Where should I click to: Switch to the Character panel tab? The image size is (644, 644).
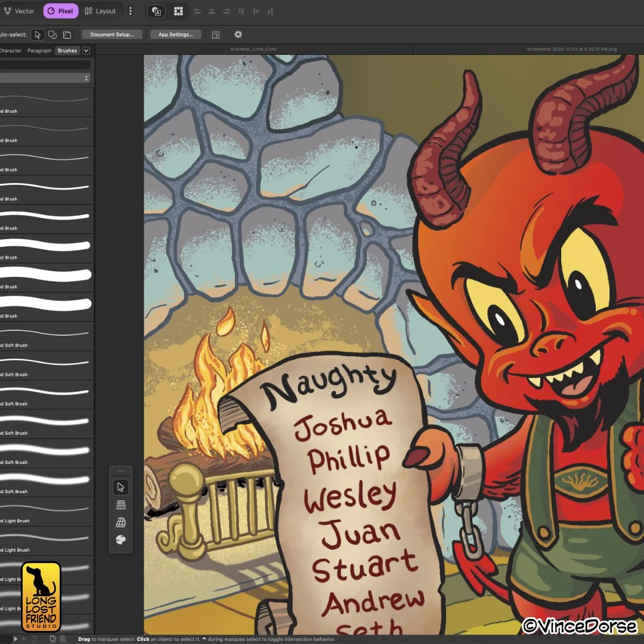[10, 51]
